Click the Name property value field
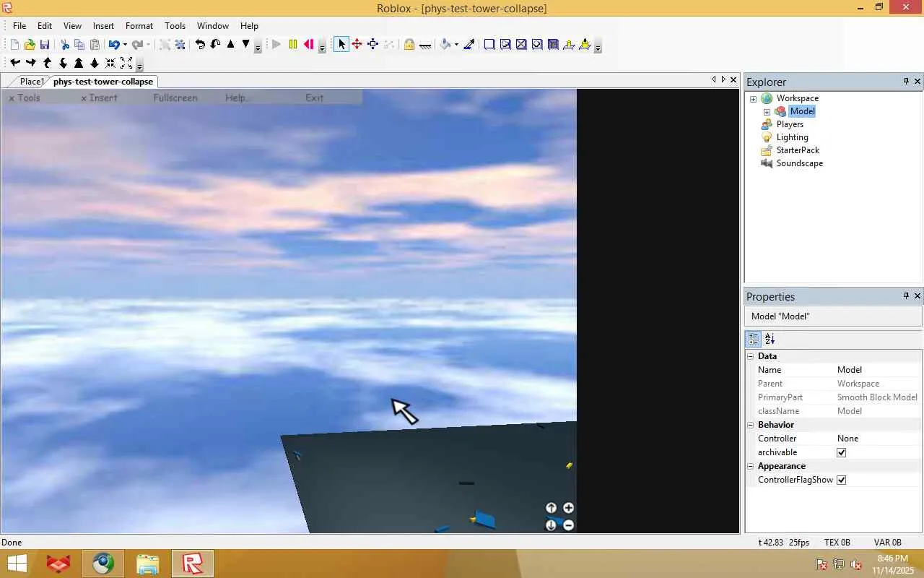Screen dimensions: 924x578 (879, 370)
